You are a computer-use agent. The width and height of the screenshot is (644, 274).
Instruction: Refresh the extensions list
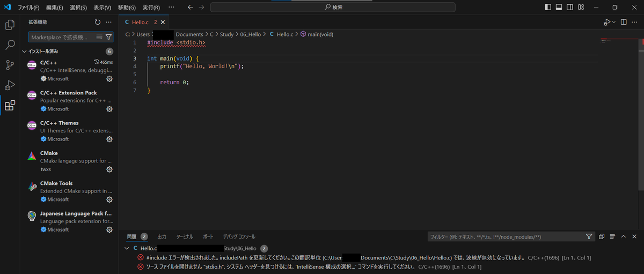point(98,22)
